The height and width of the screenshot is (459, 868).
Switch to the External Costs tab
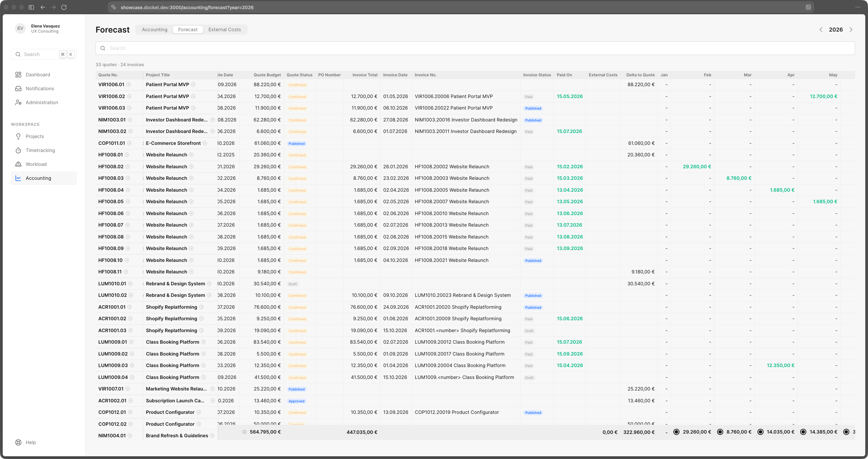click(x=225, y=30)
